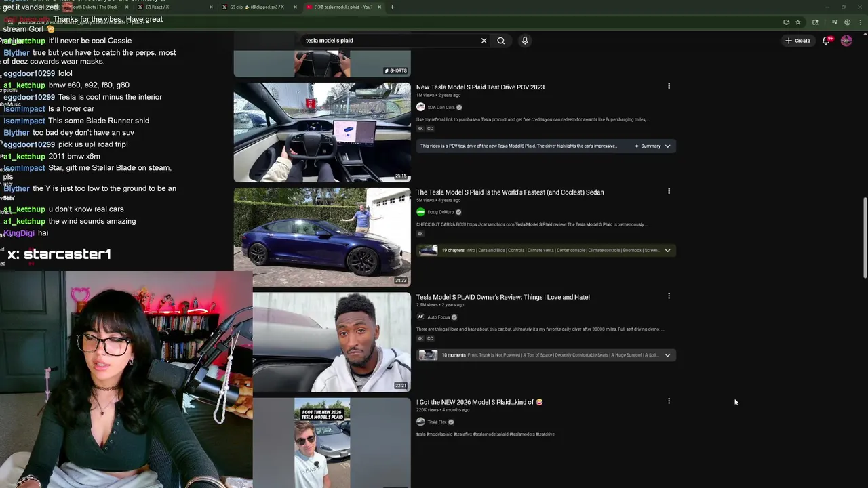Screen dimensions: 868x488
Task: Clear the YouTube search box text
Action: 484,41
